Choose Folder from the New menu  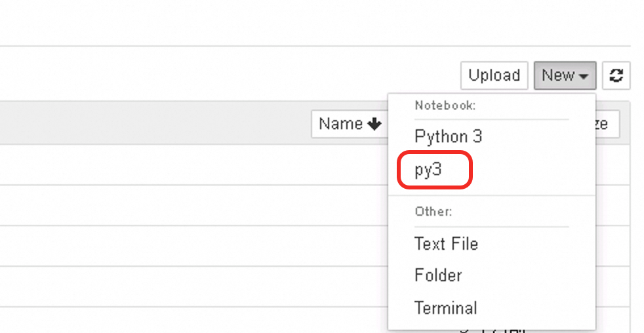coord(438,275)
